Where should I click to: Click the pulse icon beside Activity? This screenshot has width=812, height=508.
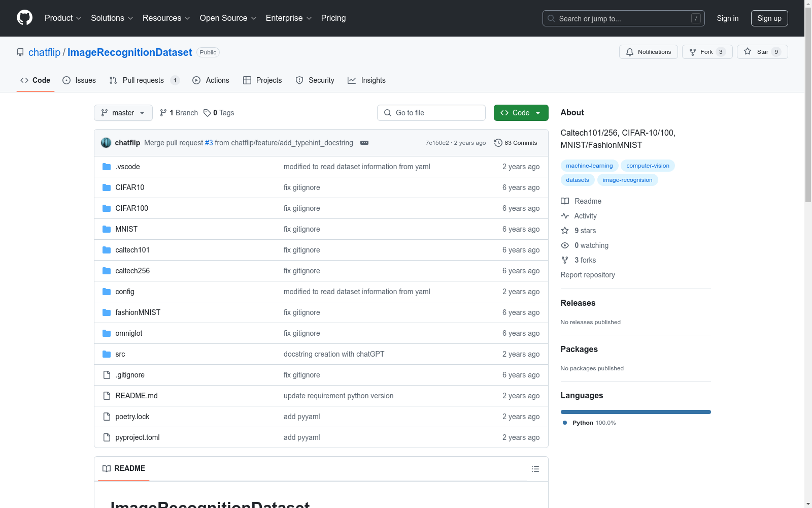pos(565,216)
